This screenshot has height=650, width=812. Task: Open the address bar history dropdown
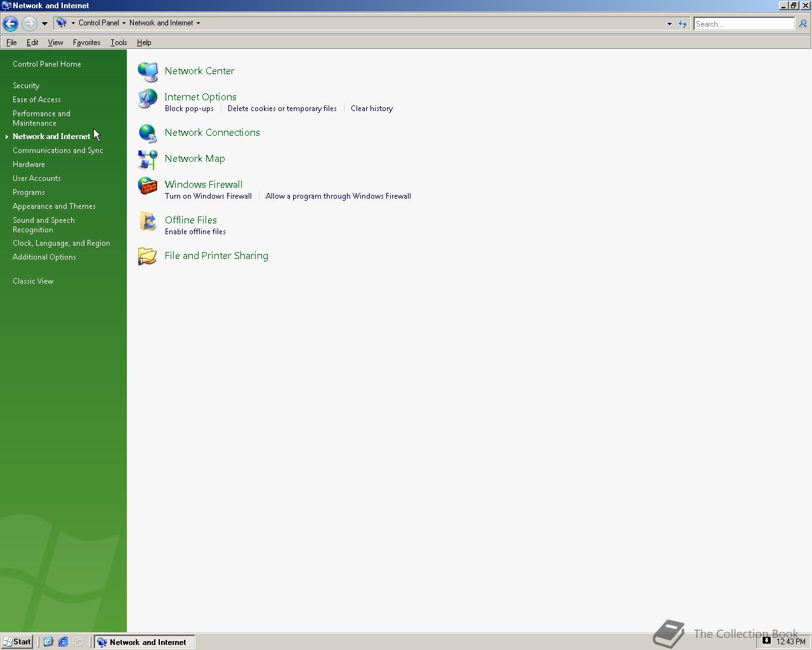click(x=669, y=23)
